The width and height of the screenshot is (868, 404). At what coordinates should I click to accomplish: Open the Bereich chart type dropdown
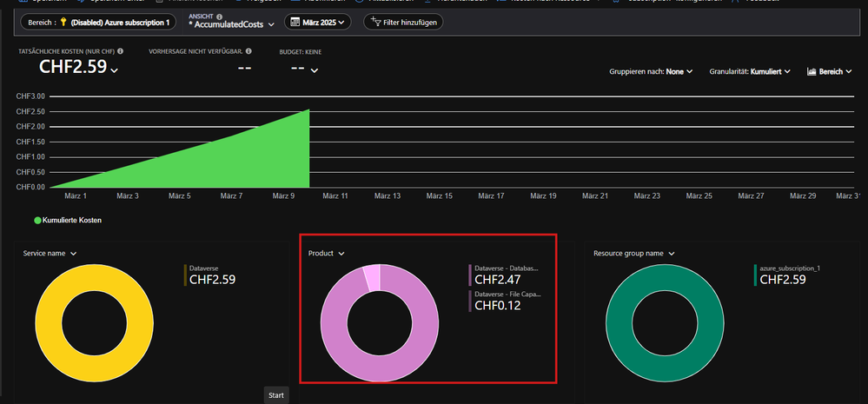(829, 72)
